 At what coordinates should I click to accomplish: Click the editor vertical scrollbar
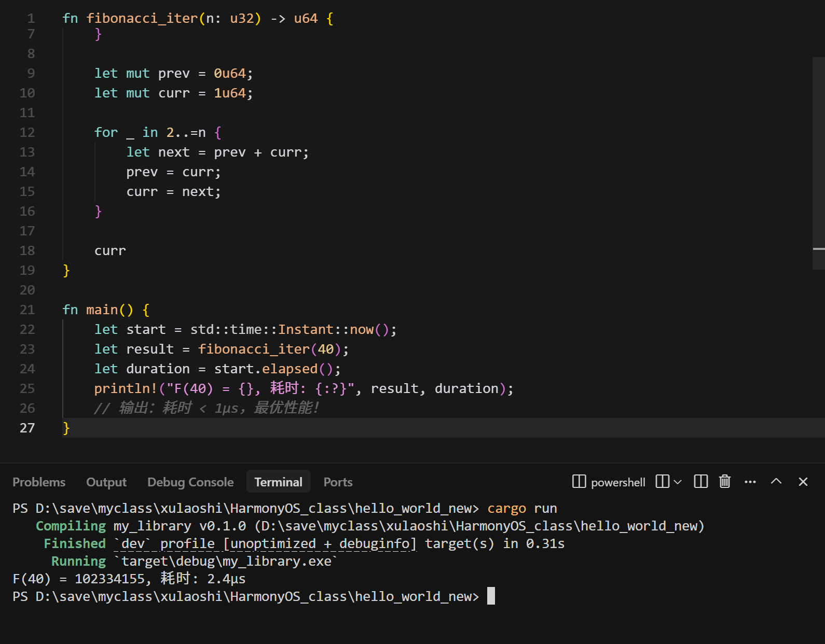pos(819,163)
